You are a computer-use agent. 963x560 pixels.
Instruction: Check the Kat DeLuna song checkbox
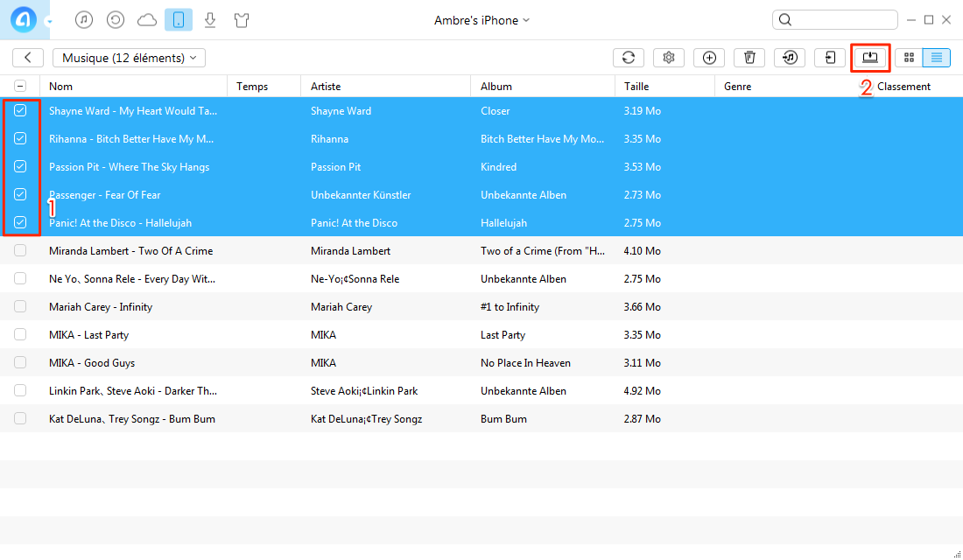[20, 419]
